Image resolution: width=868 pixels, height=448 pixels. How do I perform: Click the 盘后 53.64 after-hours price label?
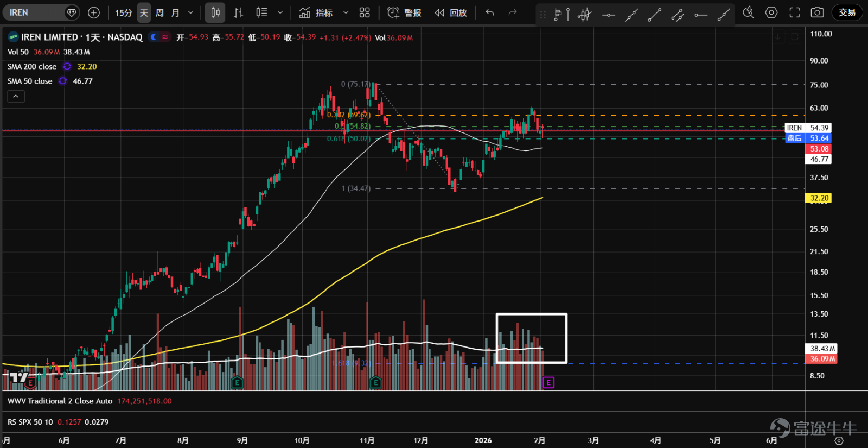click(x=808, y=138)
